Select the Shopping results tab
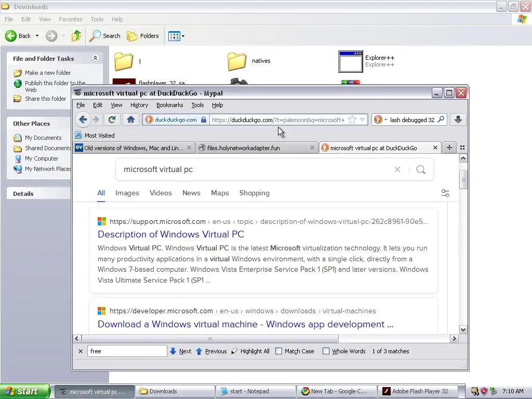This screenshot has width=532, height=399. point(255,193)
